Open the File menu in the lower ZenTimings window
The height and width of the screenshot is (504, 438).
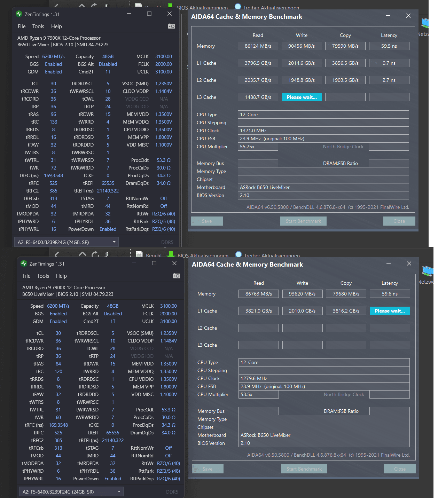tap(26, 276)
